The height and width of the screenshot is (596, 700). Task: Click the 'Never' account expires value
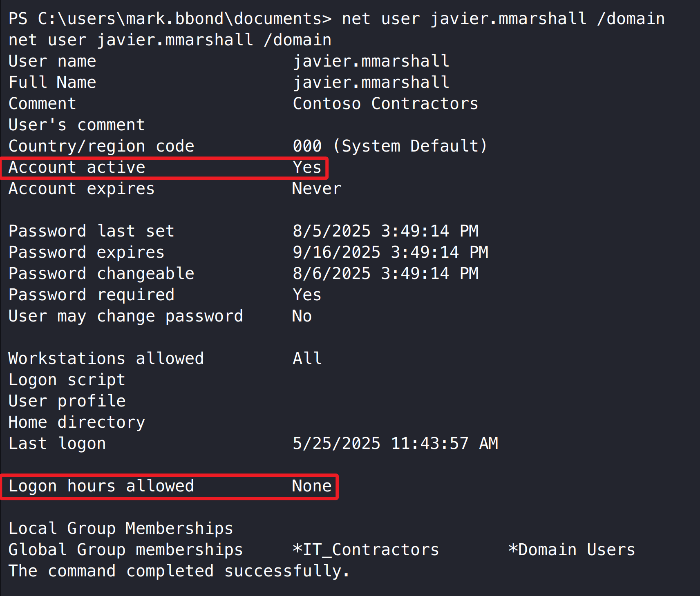pos(317,189)
